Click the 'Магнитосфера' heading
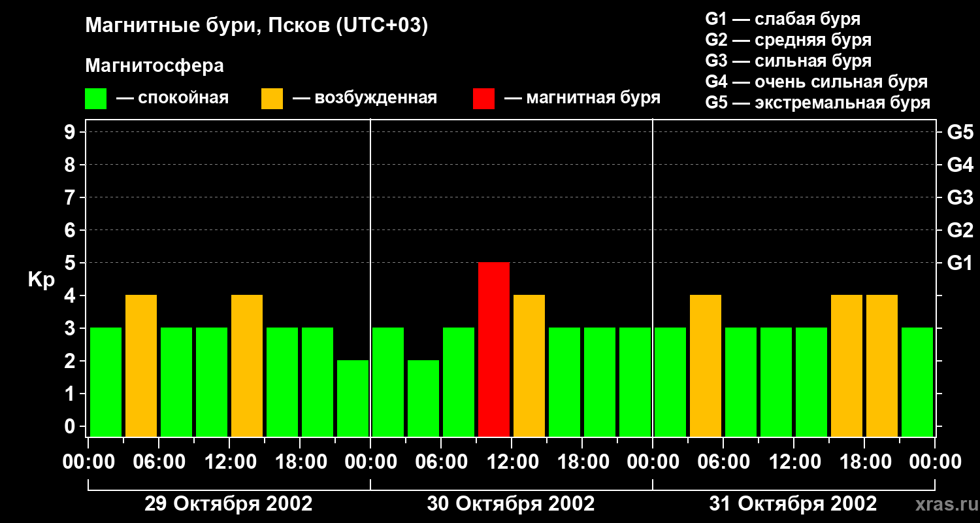Screen dimensions: 980x523 click(x=154, y=66)
